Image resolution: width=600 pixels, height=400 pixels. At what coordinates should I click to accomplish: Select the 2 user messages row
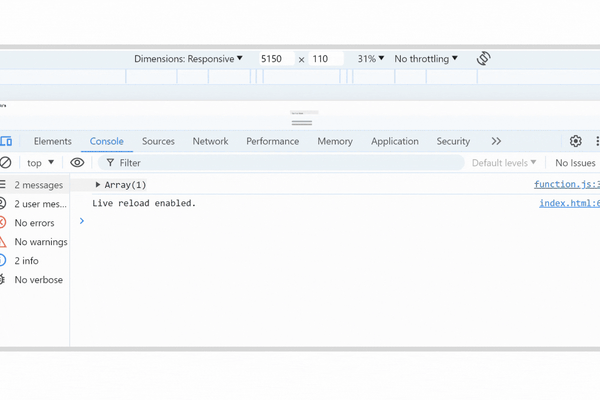34,204
